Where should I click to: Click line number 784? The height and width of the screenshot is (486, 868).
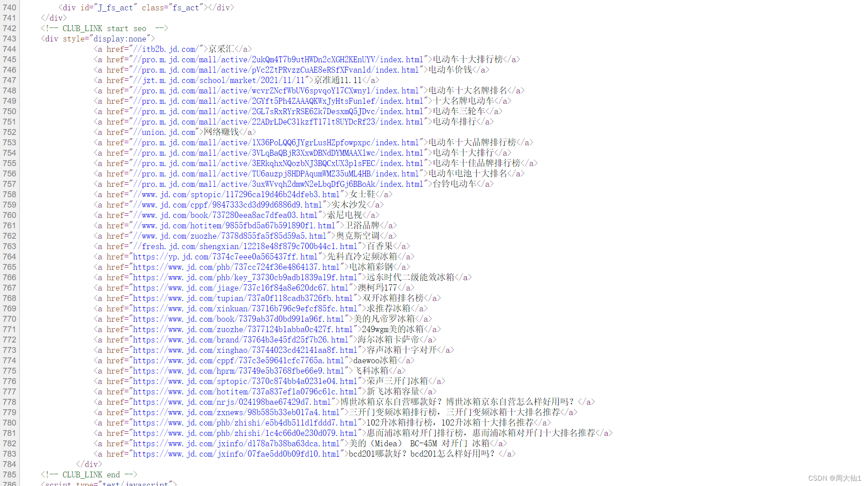tap(9, 464)
